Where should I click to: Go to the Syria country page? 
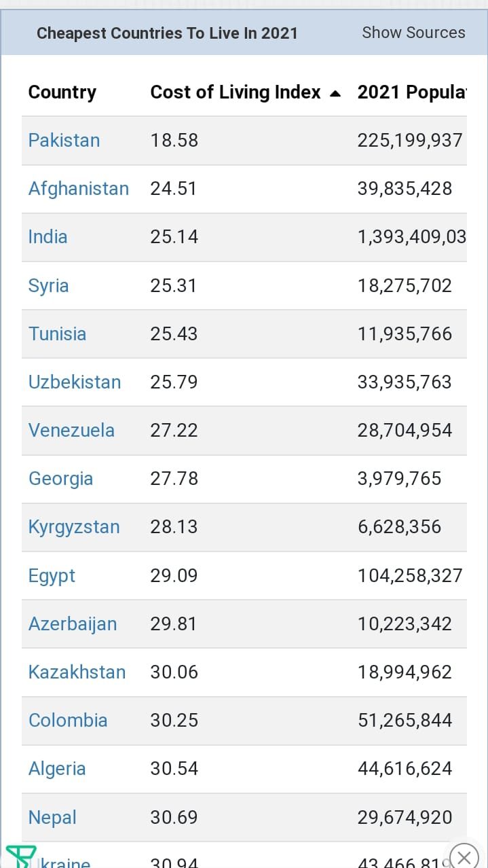pos(48,285)
